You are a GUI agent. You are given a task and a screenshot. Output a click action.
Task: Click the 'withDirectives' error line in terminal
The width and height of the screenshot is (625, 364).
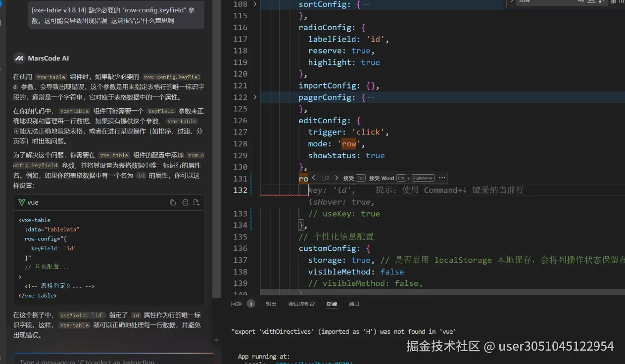click(343, 331)
